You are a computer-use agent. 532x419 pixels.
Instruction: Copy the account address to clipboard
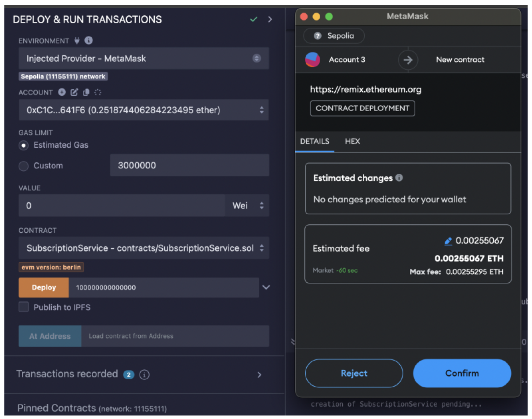(x=86, y=92)
